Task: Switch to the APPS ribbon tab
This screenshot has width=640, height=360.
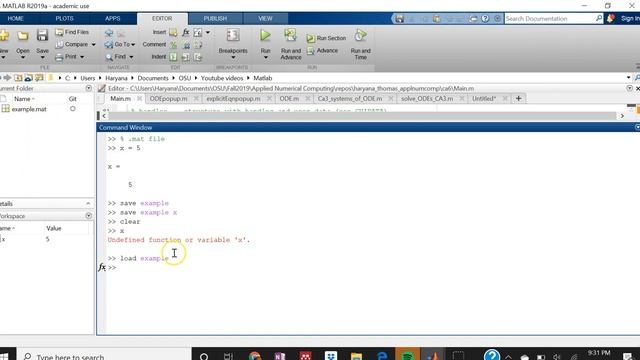Action: pos(113,18)
